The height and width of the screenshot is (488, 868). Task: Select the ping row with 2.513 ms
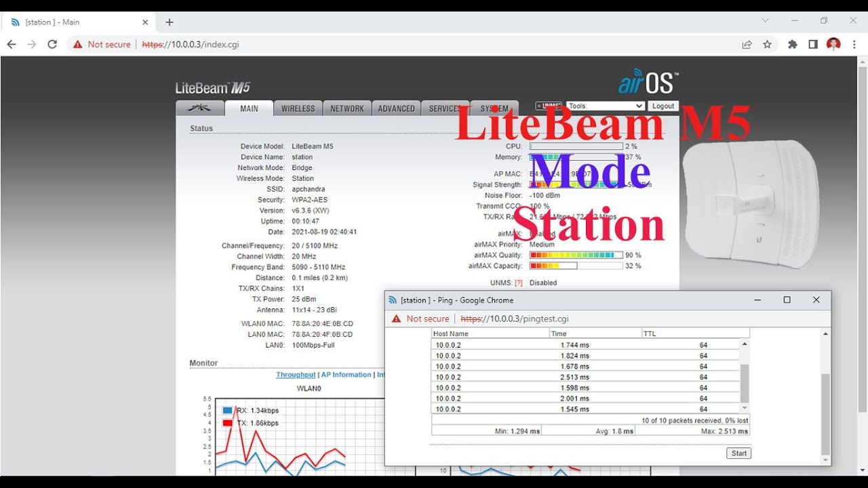[x=586, y=378]
